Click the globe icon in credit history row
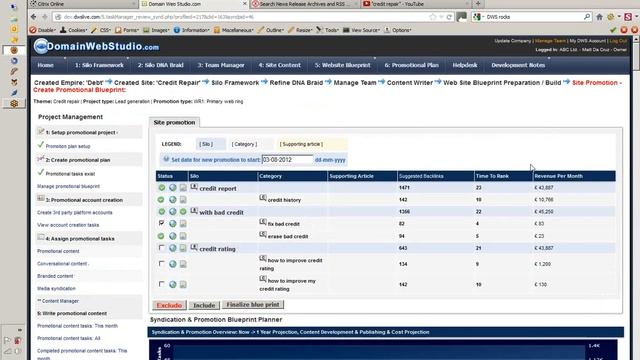Screen dimensions: 640x360 click(173, 200)
